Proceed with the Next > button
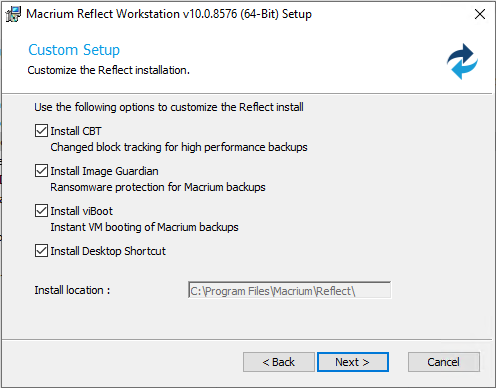The height and width of the screenshot is (388, 496). coord(353,362)
